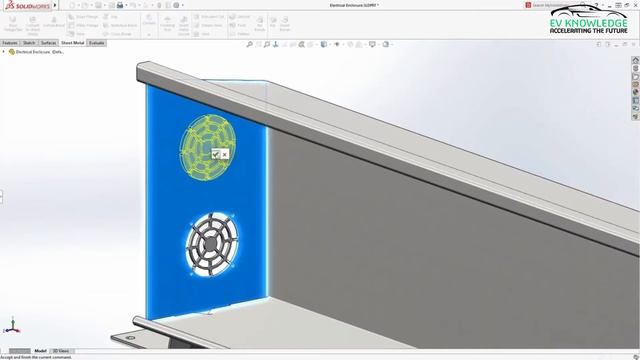
Task: Select Vent tool in ribbon
Action: coord(202,34)
